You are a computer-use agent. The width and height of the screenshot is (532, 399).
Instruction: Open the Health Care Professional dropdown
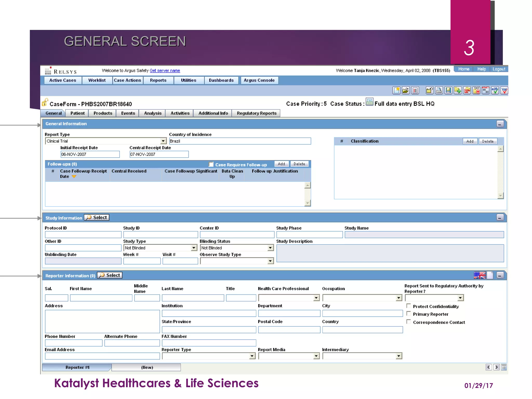(x=316, y=298)
